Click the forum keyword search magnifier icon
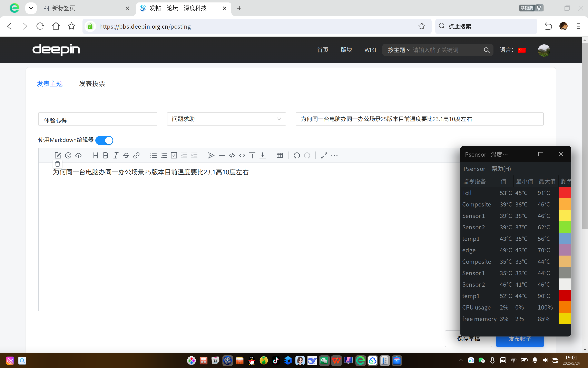 pyautogui.click(x=487, y=50)
